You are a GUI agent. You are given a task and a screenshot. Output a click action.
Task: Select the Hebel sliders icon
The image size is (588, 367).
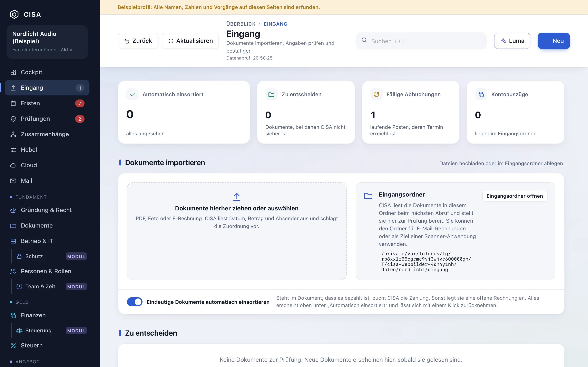[x=13, y=150]
